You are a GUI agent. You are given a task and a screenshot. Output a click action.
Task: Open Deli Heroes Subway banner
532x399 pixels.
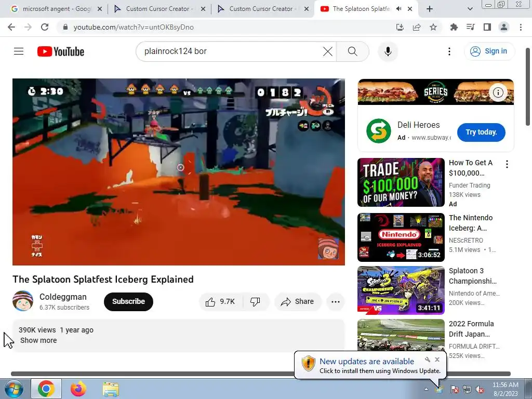[436, 92]
